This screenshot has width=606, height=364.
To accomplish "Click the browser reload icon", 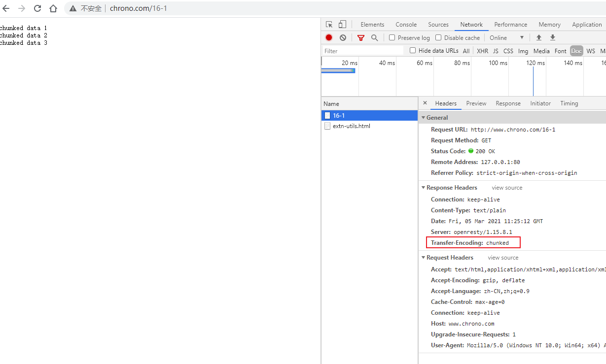I will [37, 8].
